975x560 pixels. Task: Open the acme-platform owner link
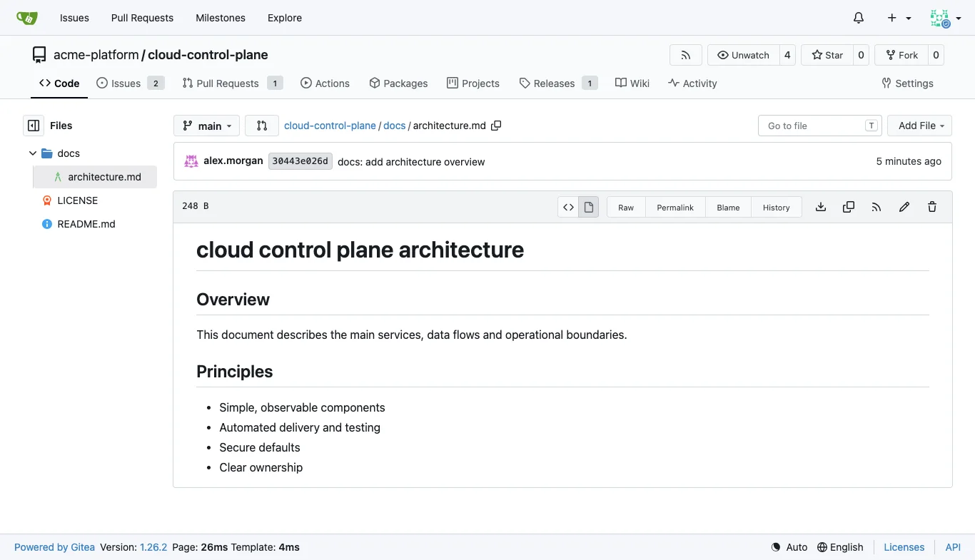[x=96, y=55]
